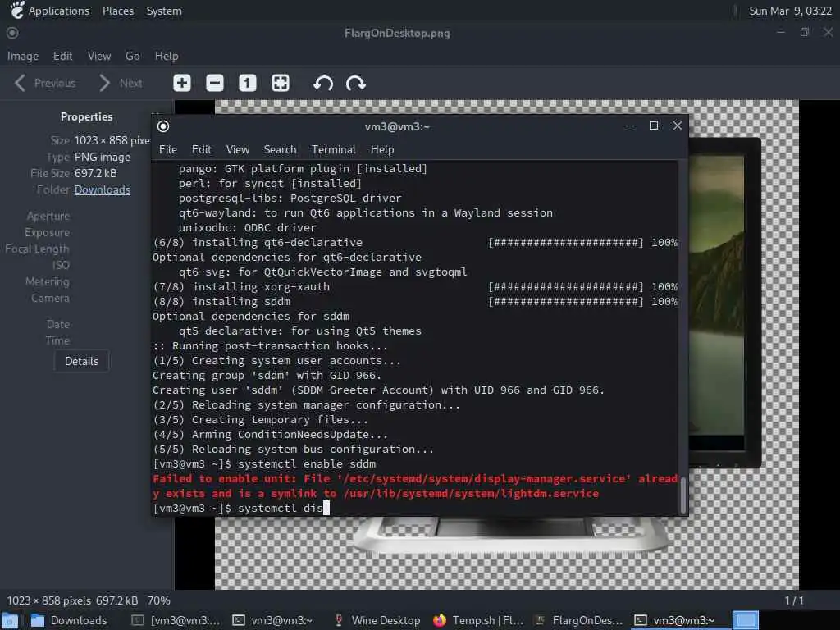Screen dimensions: 840x630
Task: Close the vm3@vm3 terminal window
Action: (x=677, y=126)
